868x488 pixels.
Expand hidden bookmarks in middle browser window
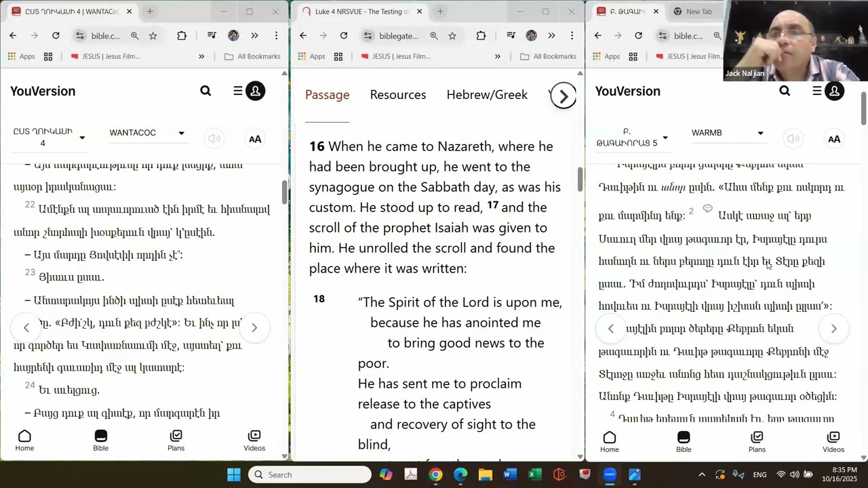[498, 56]
